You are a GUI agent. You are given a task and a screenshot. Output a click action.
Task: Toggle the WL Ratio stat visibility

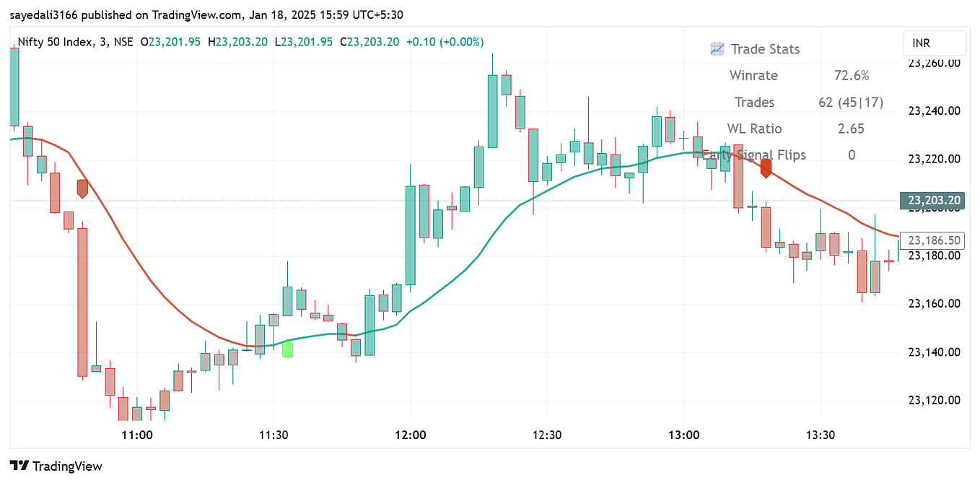click(755, 129)
